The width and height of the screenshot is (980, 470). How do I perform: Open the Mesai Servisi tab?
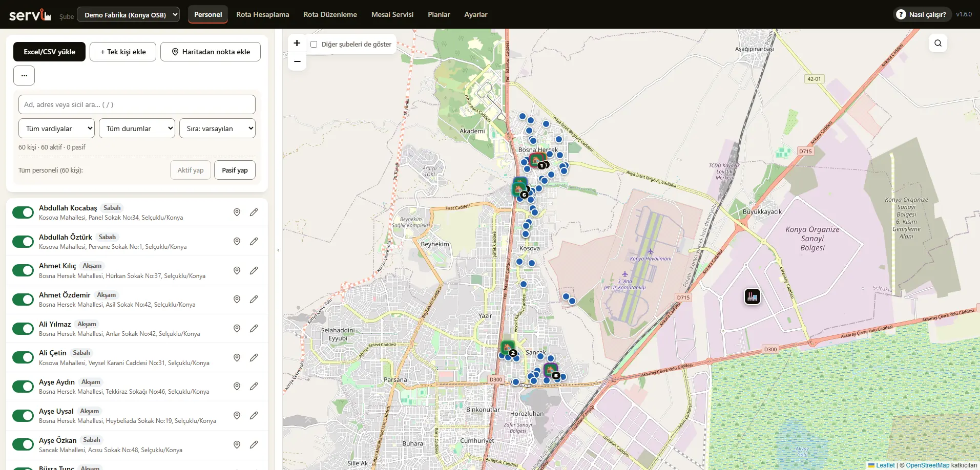pos(392,14)
